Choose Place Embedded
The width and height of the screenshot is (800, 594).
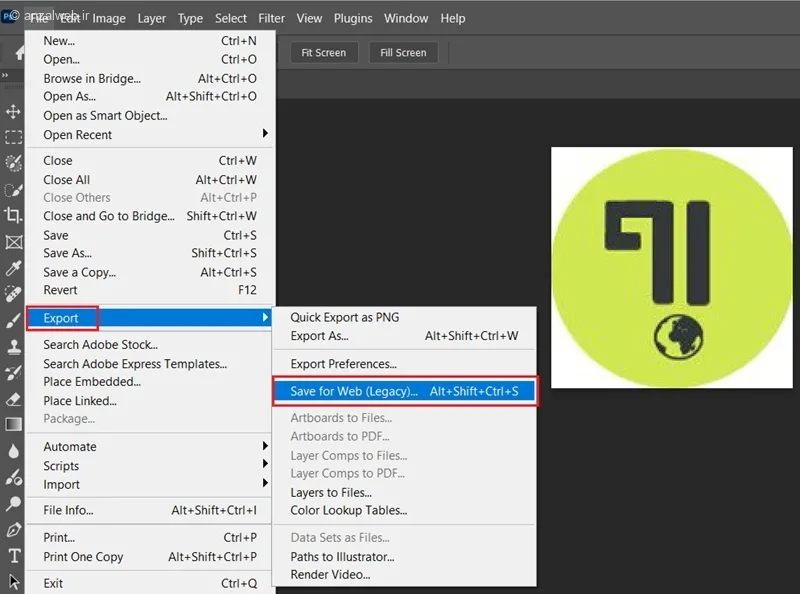[149, 382]
